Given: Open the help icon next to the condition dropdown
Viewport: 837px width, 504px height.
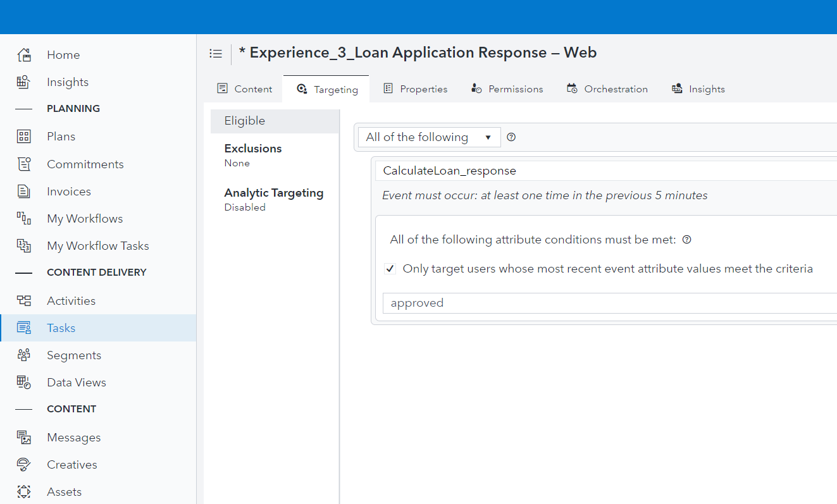Looking at the screenshot, I should click(511, 137).
